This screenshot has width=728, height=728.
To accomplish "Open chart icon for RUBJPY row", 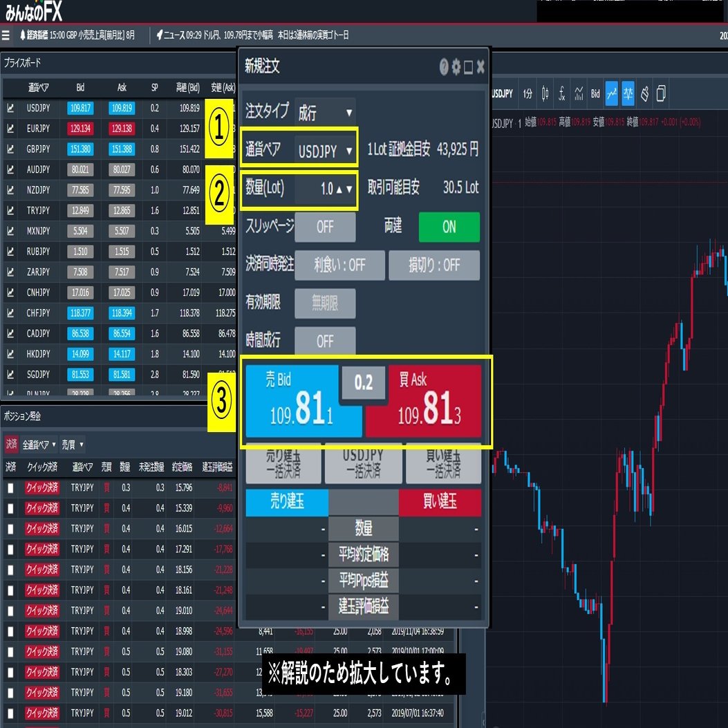I will pos(10,252).
